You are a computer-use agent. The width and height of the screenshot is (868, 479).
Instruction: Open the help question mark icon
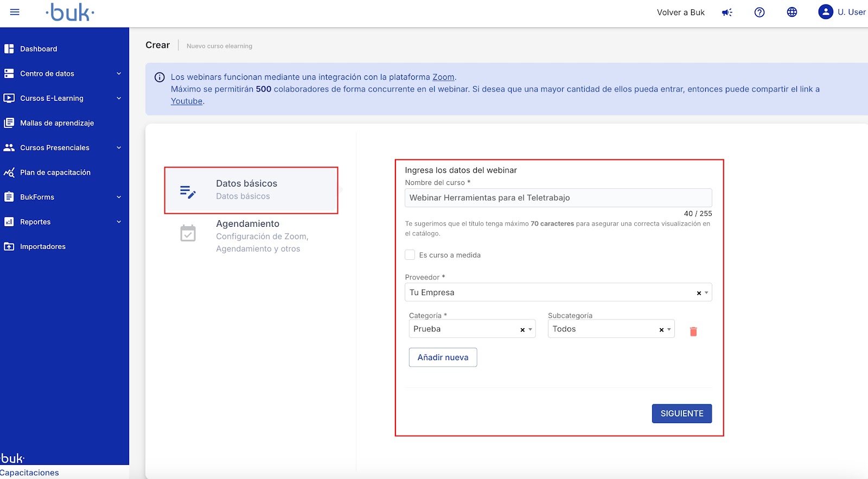pyautogui.click(x=759, y=12)
